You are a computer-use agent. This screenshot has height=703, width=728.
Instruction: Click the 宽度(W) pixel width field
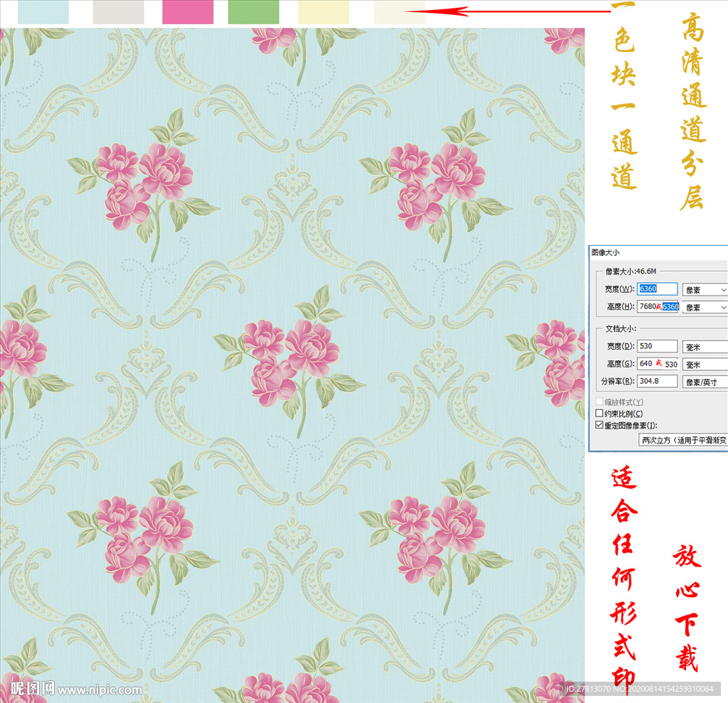658,289
